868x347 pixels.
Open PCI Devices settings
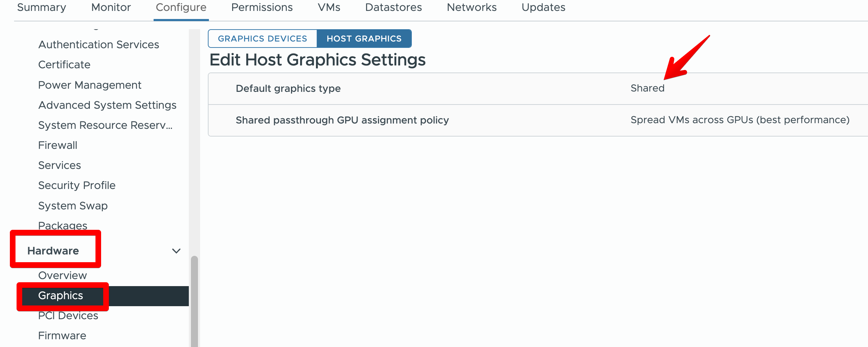(x=68, y=316)
